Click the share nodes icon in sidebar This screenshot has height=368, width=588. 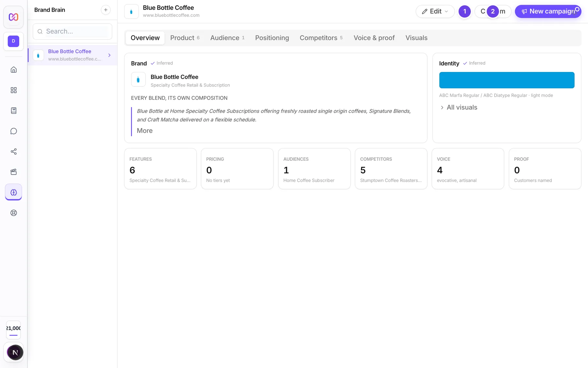pyautogui.click(x=13, y=151)
